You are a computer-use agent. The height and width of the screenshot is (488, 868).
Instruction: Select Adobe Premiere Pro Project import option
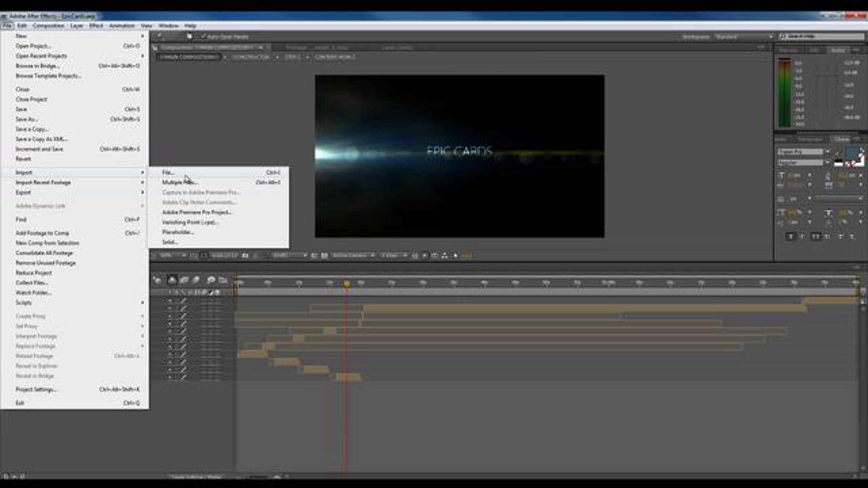[x=197, y=212]
